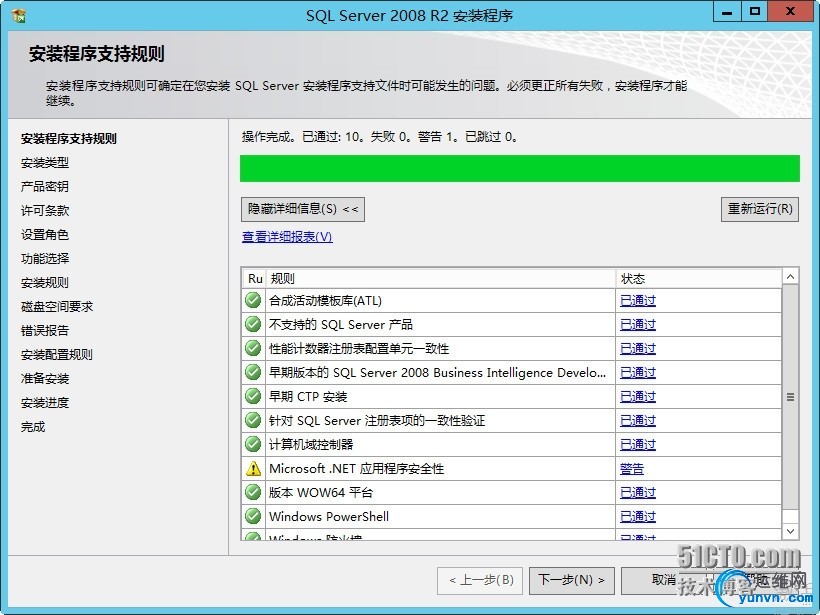Go to next step with 下一步(N)
The width and height of the screenshot is (820, 615).
[x=572, y=580]
